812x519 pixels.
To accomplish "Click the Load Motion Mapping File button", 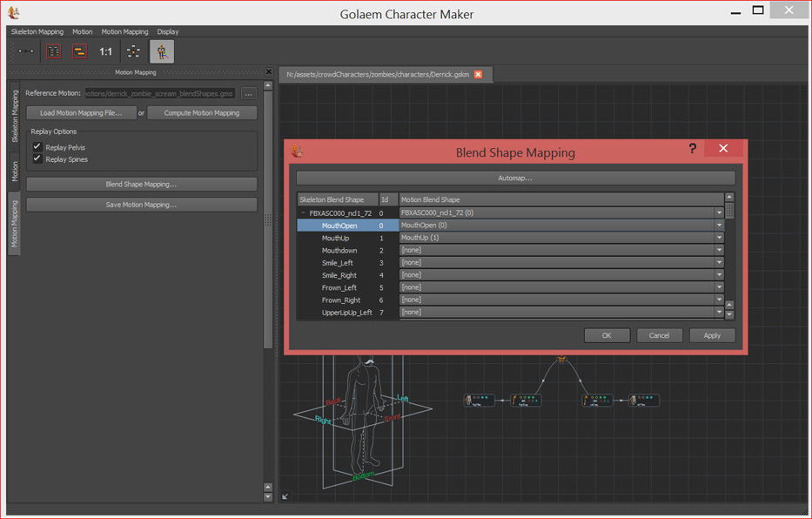I will pos(81,113).
